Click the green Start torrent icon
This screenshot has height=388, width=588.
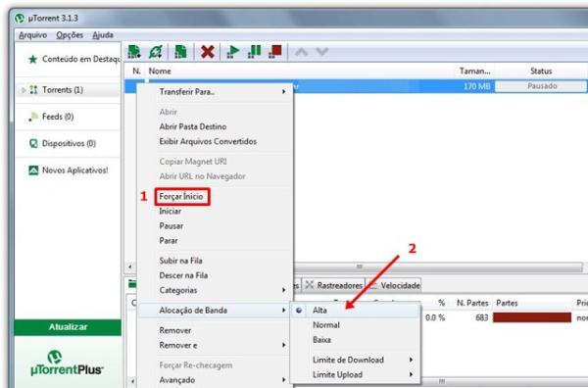coord(233,51)
